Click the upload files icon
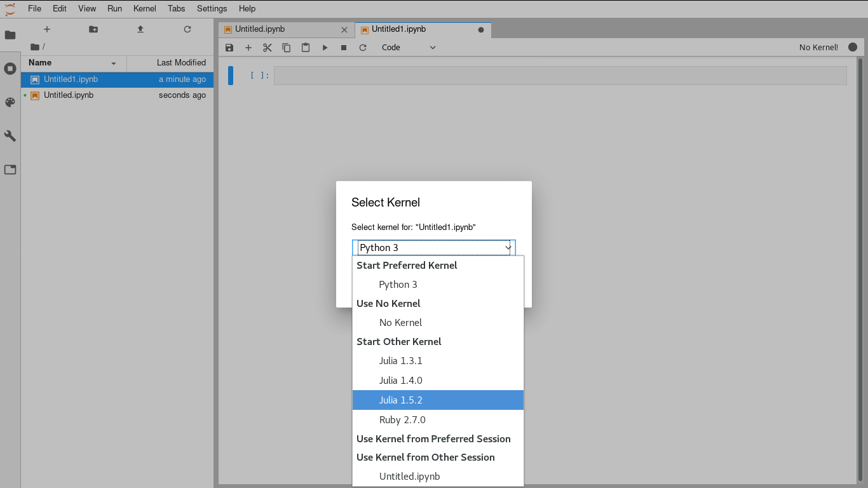 tap(140, 29)
